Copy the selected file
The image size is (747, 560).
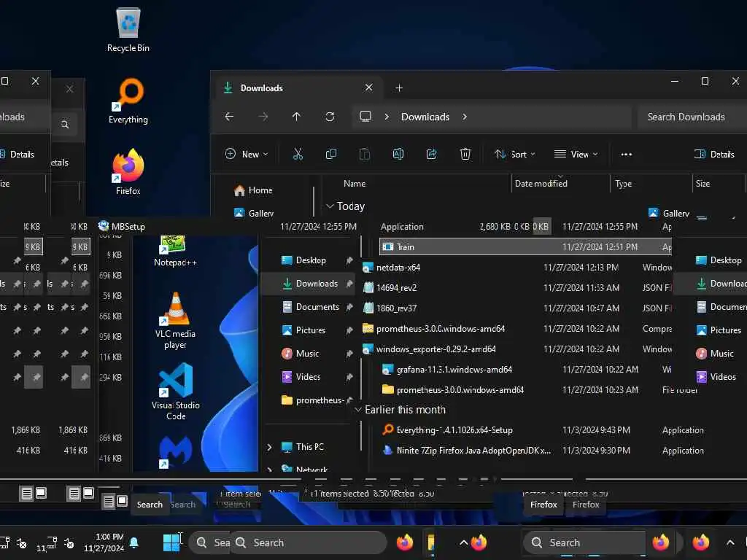(330, 154)
